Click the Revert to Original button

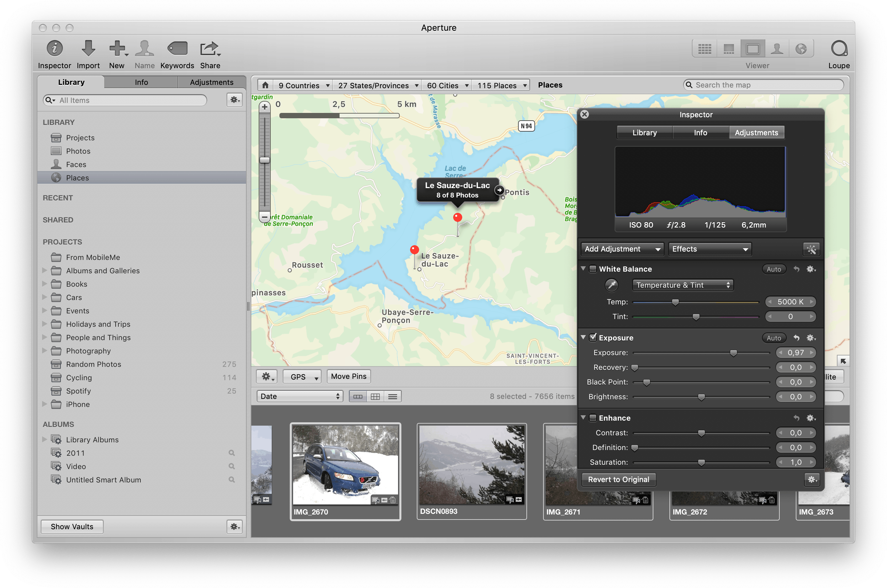pos(618,479)
